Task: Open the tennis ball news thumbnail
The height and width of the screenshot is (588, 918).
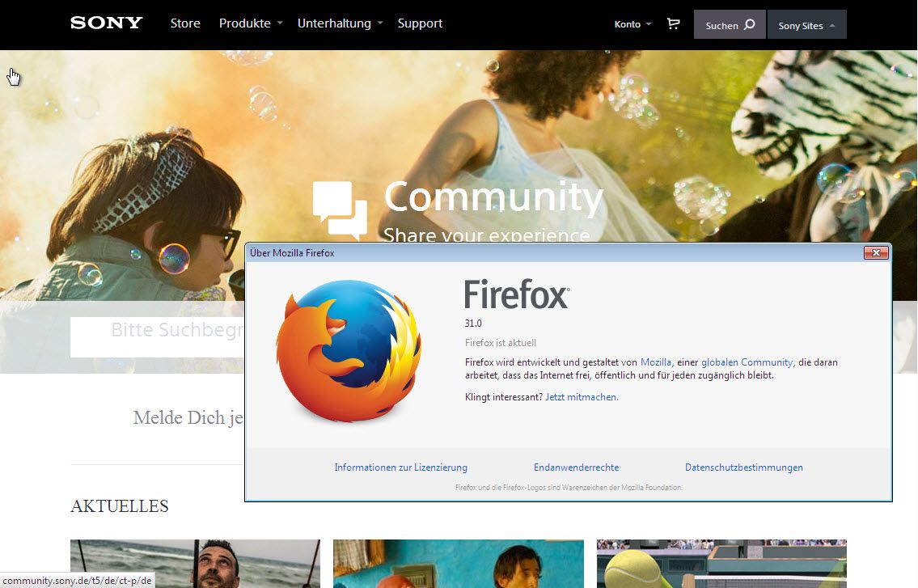Action: click(x=721, y=563)
